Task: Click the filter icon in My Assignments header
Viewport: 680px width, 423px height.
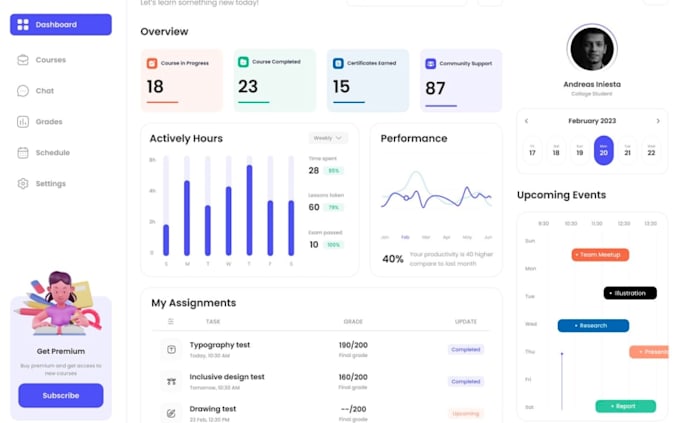Action: click(x=171, y=321)
